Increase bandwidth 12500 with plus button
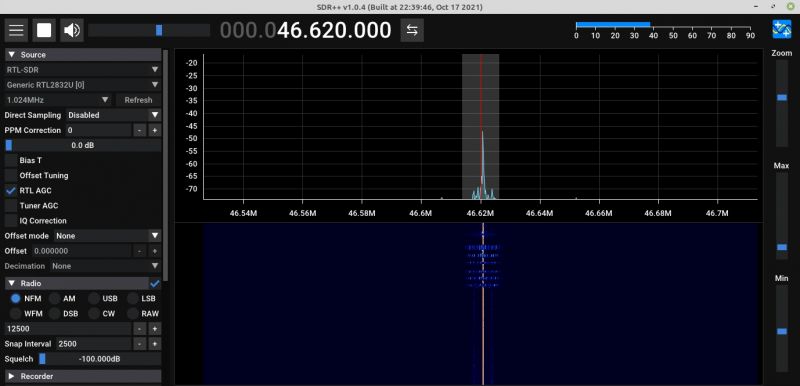Image resolution: width=800 pixels, height=386 pixels. tap(155, 329)
